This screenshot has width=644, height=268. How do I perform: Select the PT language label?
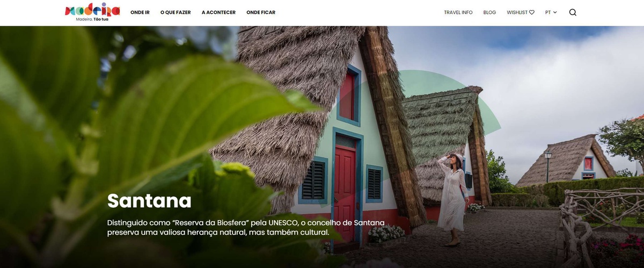[548, 12]
